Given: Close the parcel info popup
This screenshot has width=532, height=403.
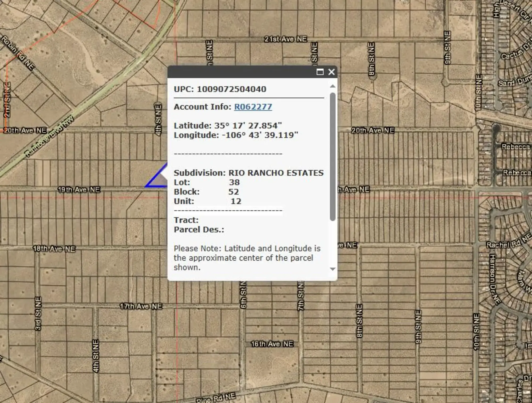Looking at the screenshot, I should point(331,72).
